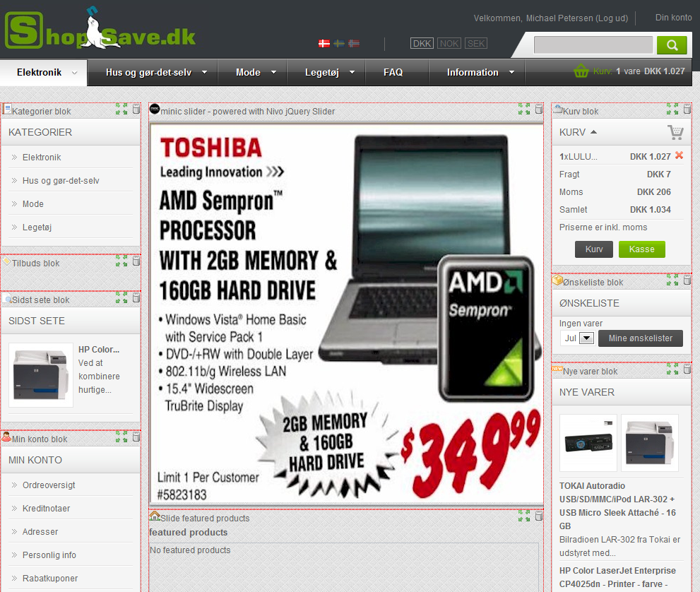700x592 pixels.
Task: Delete Sidst sete blok via trash icon
Action: coord(136,297)
